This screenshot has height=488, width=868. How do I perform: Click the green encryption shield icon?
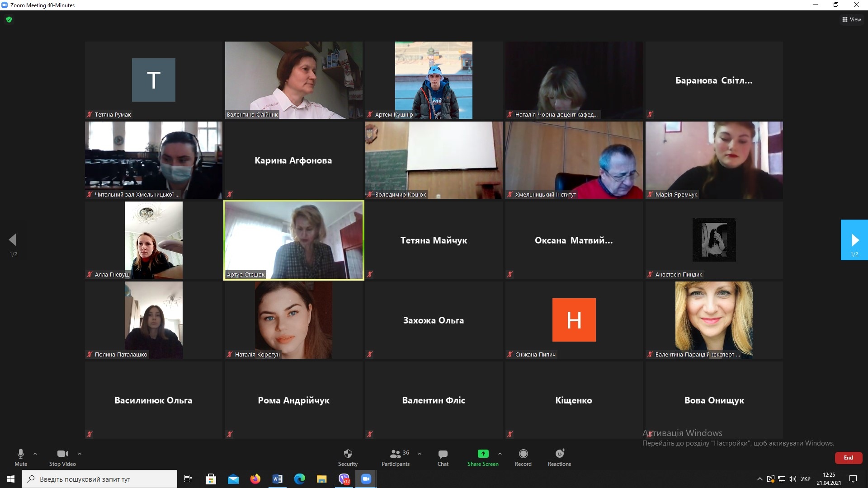pos(9,19)
